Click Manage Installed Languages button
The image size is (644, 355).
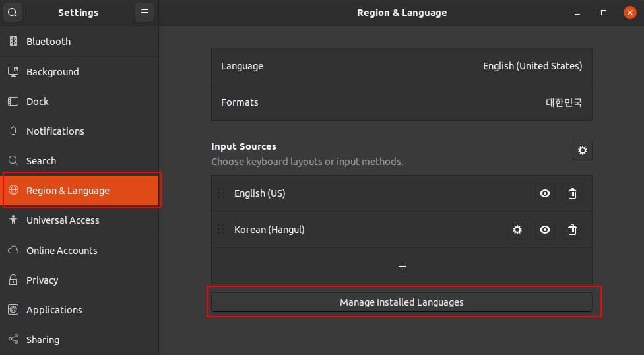click(402, 302)
